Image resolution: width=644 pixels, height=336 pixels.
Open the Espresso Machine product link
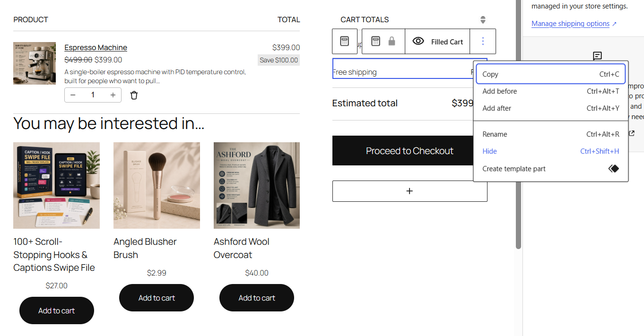coord(96,47)
